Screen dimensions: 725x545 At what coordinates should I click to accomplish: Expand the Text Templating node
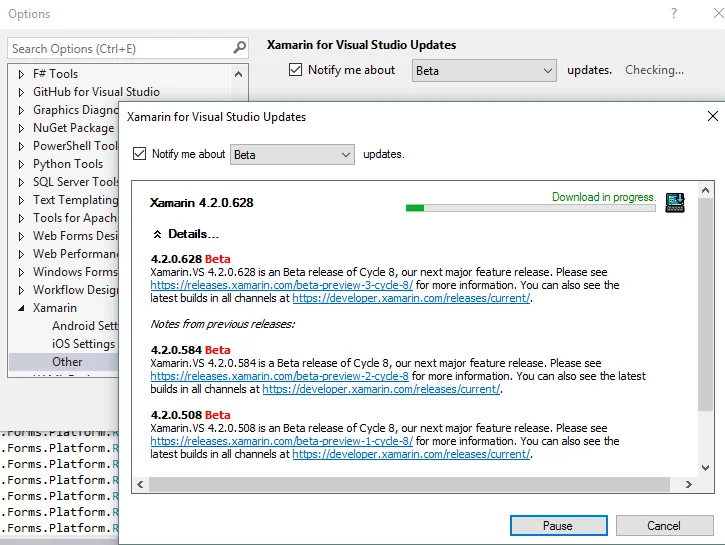point(21,200)
